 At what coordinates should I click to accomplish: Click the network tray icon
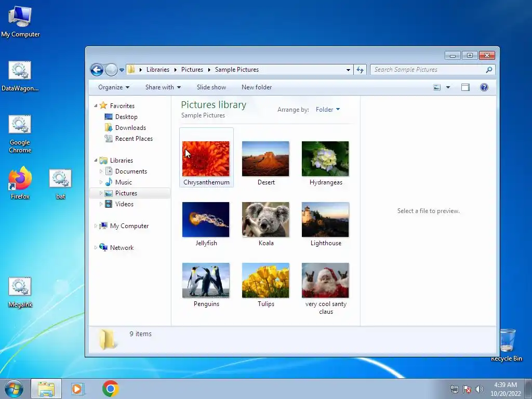click(x=454, y=389)
